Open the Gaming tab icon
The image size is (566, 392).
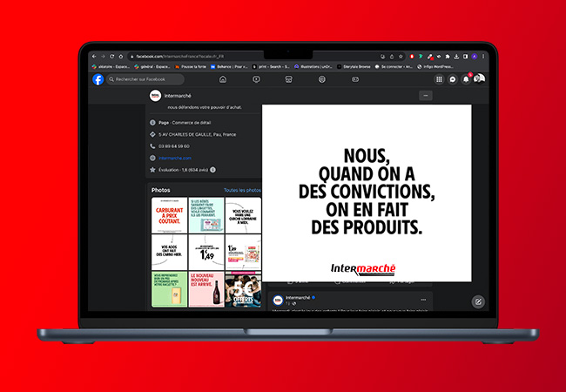pyautogui.click(x=354, y=79)
